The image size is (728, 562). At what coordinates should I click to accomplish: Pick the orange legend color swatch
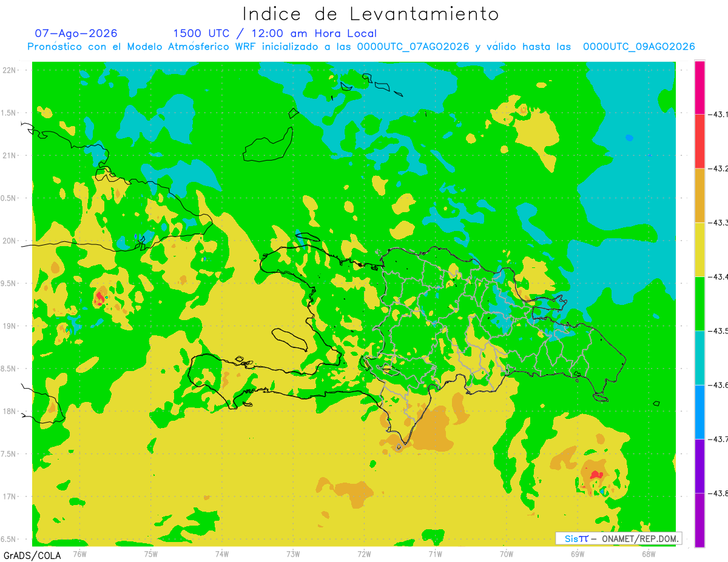point(699,195)
